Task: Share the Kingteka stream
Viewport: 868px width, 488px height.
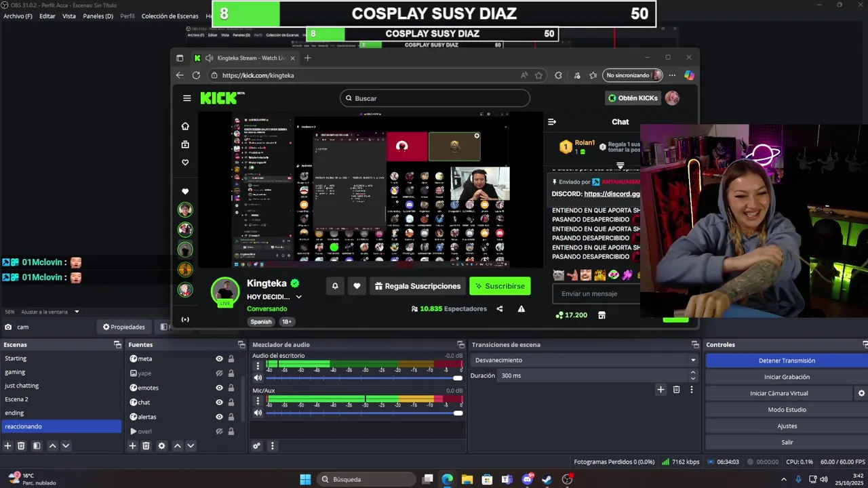Action: tap(500, 309)
